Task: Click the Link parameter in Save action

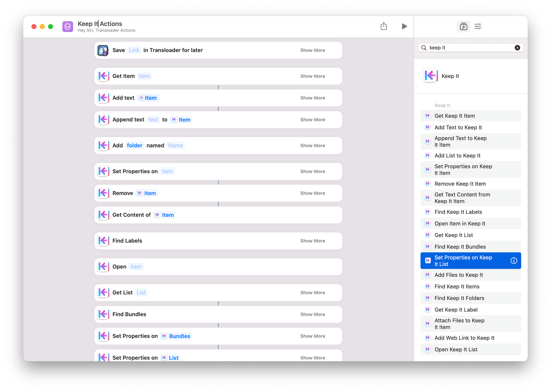Action: click(x=134, y=50)
